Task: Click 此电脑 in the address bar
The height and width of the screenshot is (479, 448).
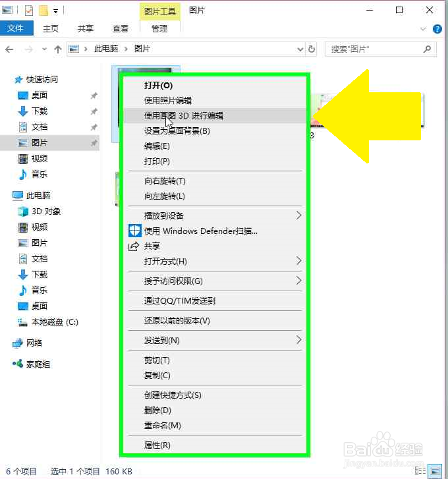Action: point(106,49)
